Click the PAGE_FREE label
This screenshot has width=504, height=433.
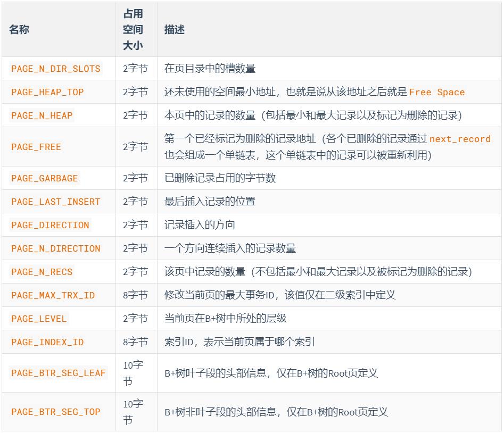36,146
